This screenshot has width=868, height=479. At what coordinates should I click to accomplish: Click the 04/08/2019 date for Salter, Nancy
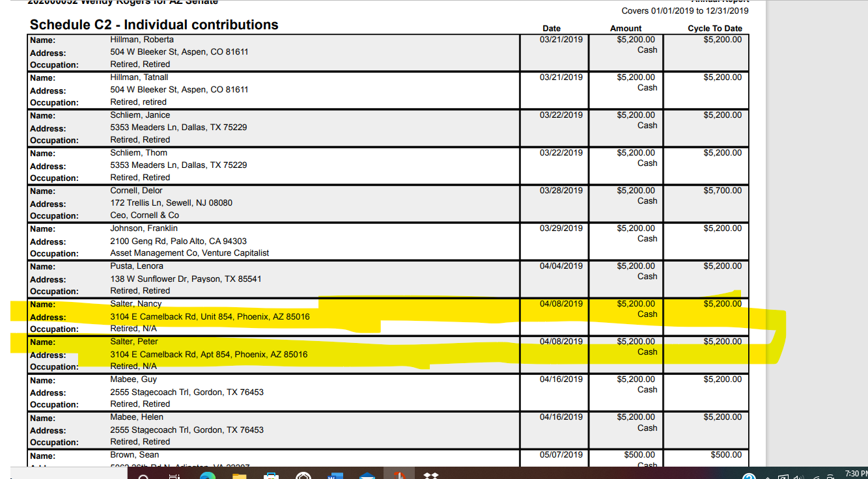(561, 303)
